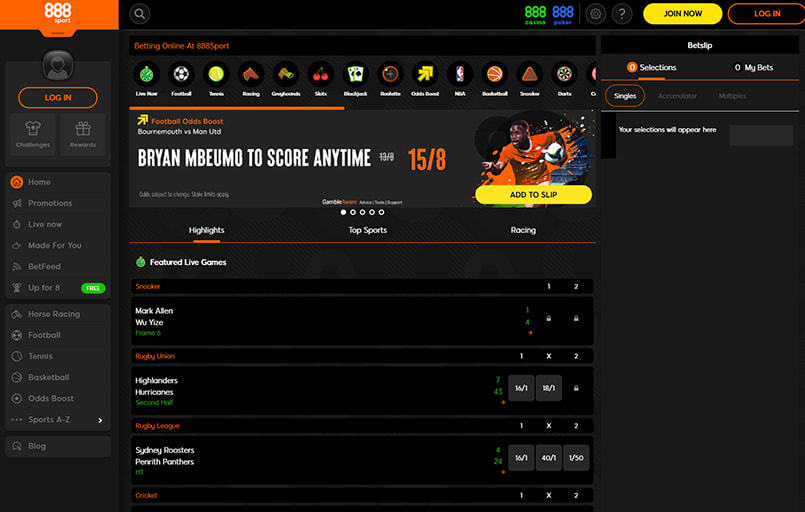Select the Singles bet type

coord(625,96)
